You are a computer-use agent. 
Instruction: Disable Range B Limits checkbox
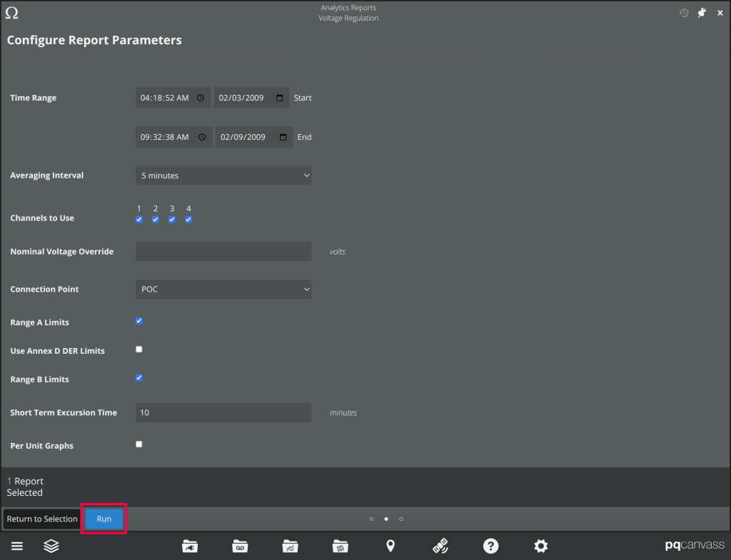click(x=139, y=378)
